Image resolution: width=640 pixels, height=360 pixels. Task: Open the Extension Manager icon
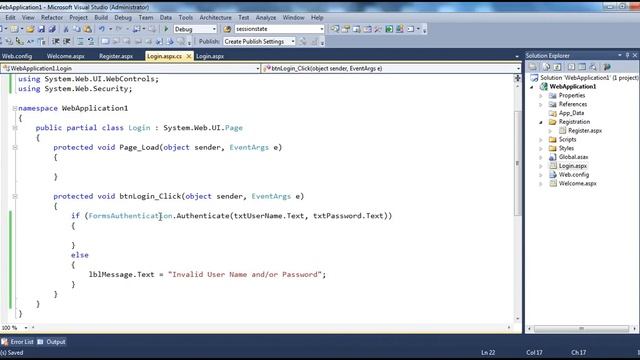pyautogui.click(x=400, y=29)
